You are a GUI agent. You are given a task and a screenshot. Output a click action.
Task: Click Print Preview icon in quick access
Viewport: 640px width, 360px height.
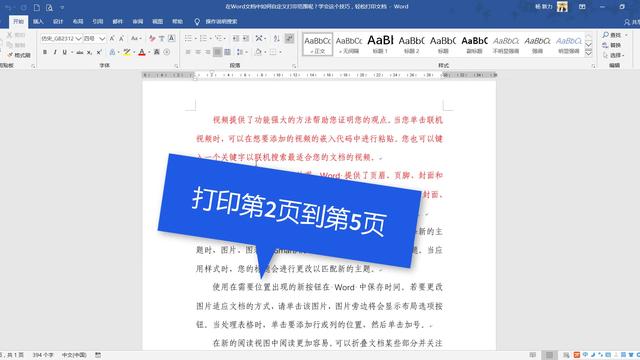pyautogui.click(x=49, y=7)
